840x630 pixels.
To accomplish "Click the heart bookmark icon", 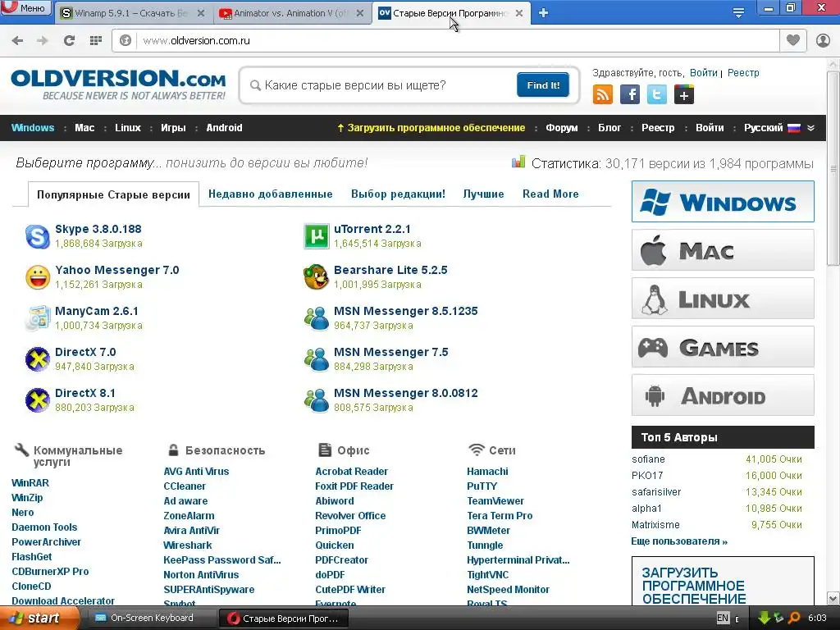I will 793,40.
